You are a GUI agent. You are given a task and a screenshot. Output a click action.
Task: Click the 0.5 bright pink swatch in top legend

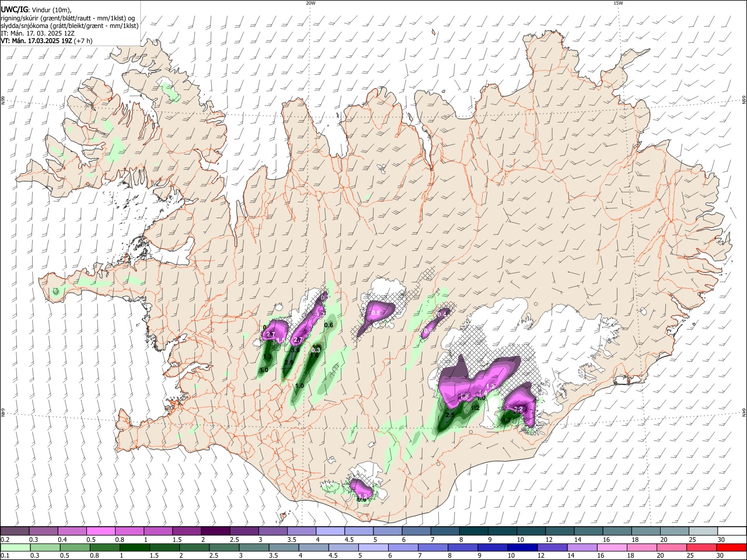[100, 531]
